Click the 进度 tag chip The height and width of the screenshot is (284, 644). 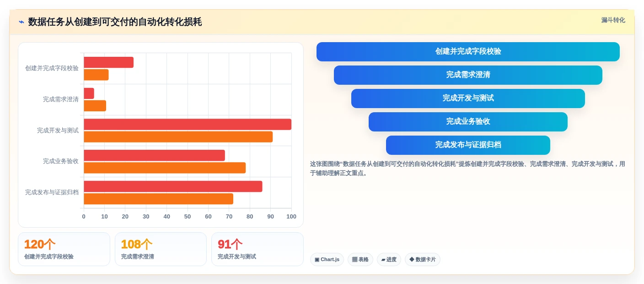tap(389, 260)
